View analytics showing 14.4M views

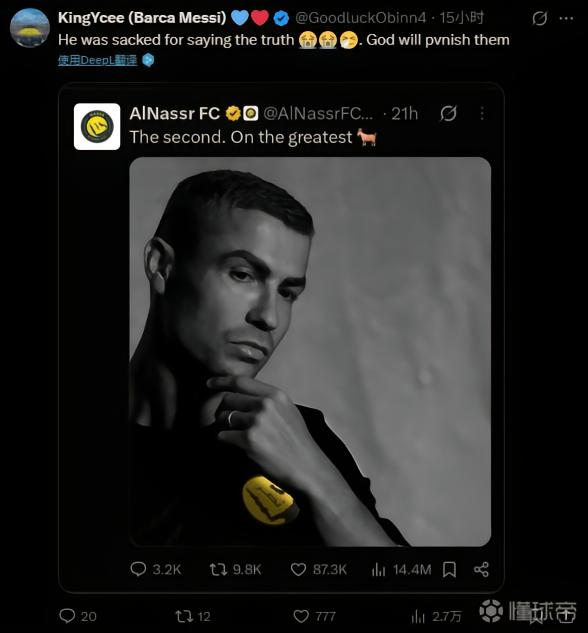379,570
